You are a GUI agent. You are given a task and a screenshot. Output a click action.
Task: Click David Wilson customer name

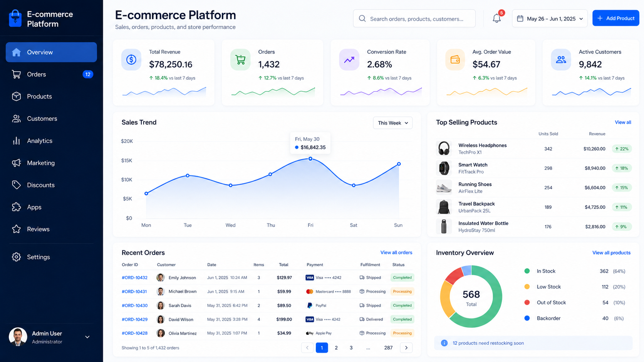point(181,319)
